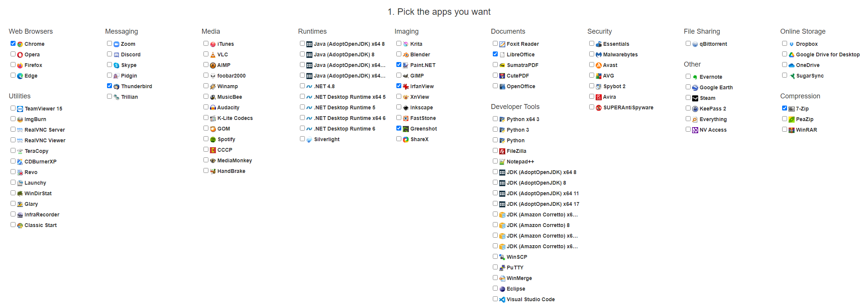
Task: Click the Thunderbird icon
Action: 116,87
